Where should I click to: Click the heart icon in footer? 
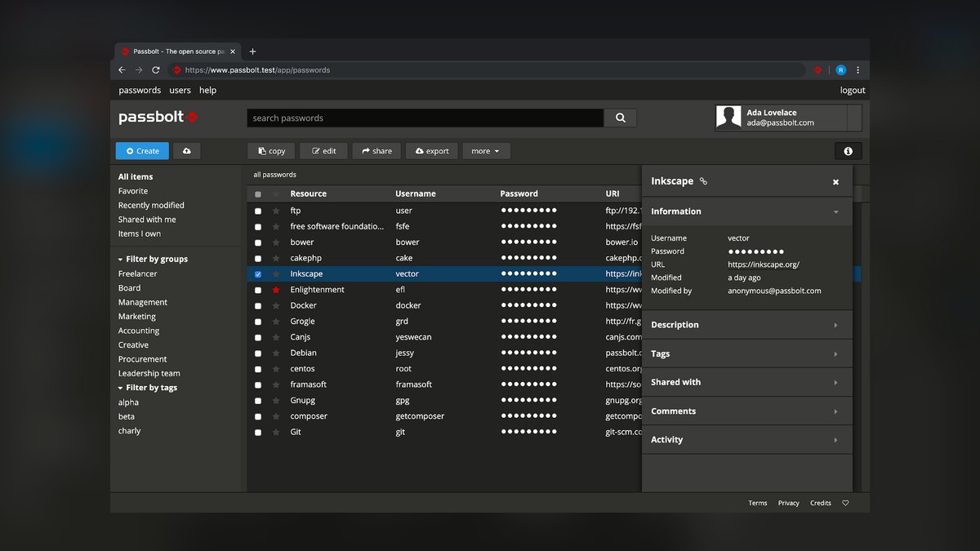tap(845, 503)
